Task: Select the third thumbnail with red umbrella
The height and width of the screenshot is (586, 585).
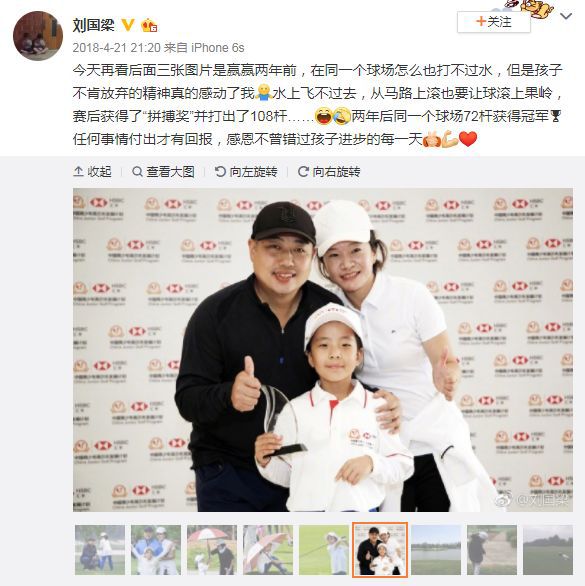Action: click(212, 550)
